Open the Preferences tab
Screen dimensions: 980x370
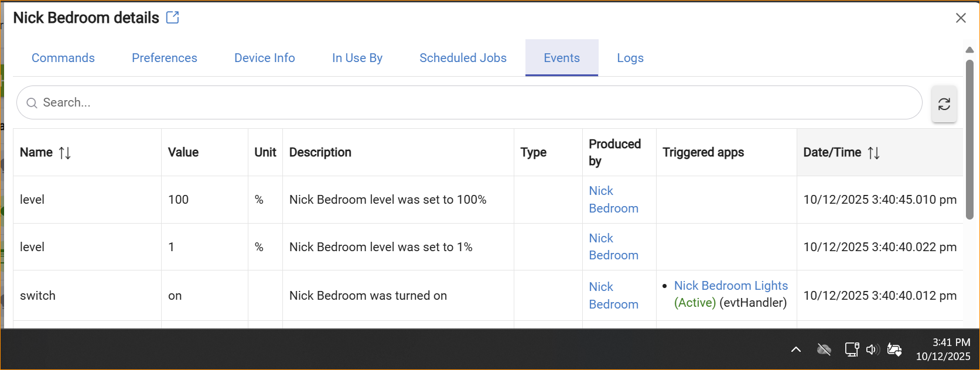165,58
